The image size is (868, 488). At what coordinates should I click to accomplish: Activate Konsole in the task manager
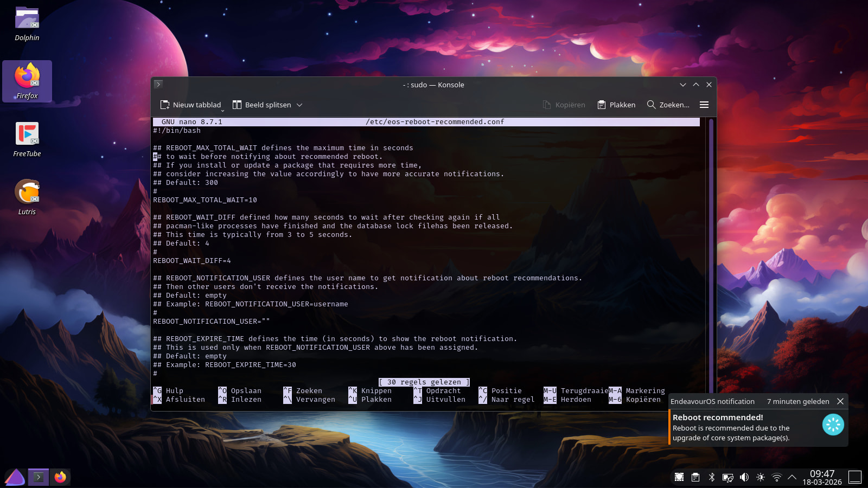(39, 477)
